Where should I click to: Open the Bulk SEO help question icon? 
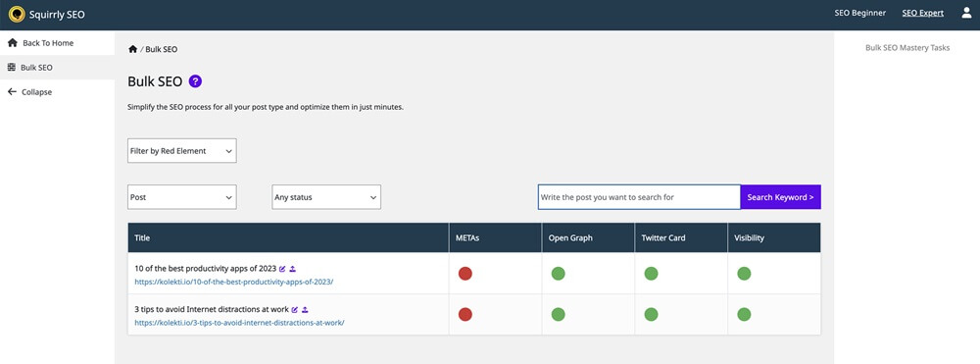point(195,81)
